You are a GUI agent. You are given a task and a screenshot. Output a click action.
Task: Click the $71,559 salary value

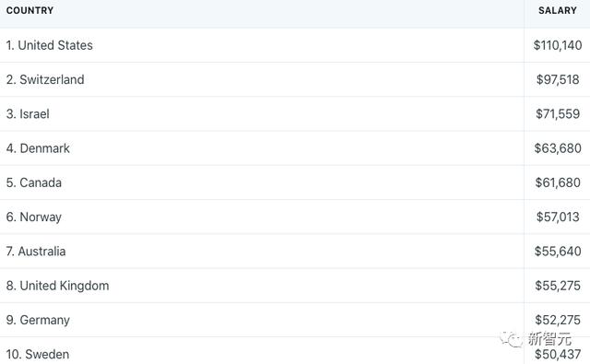(558, 114)
